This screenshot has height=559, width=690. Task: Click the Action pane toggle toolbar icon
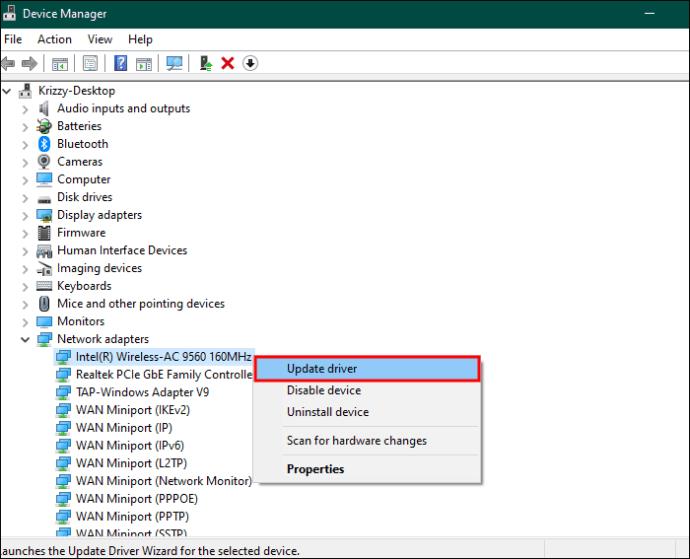[x=144, y=64]
